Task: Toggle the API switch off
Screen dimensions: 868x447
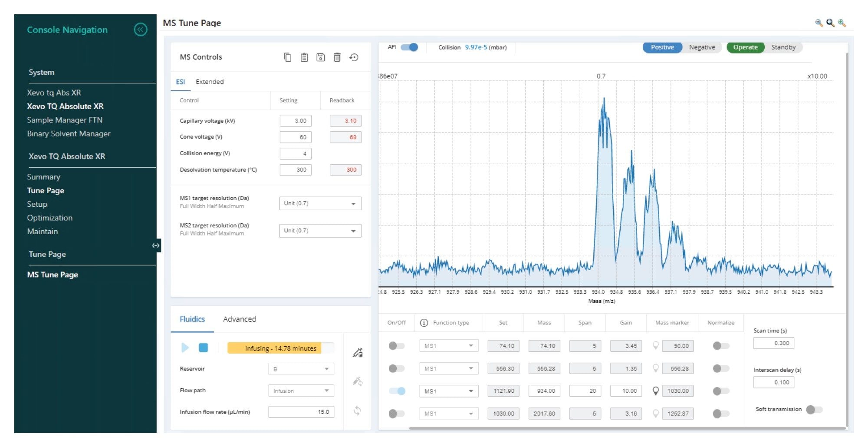Action: pyautogui.click(x=409, y=47)
